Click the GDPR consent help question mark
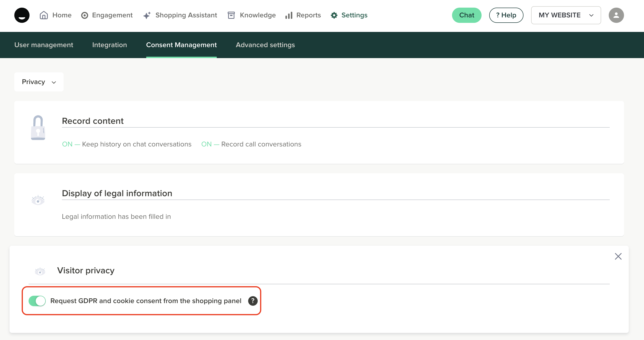Screen dimensions: 644x340 pos(253,301)
